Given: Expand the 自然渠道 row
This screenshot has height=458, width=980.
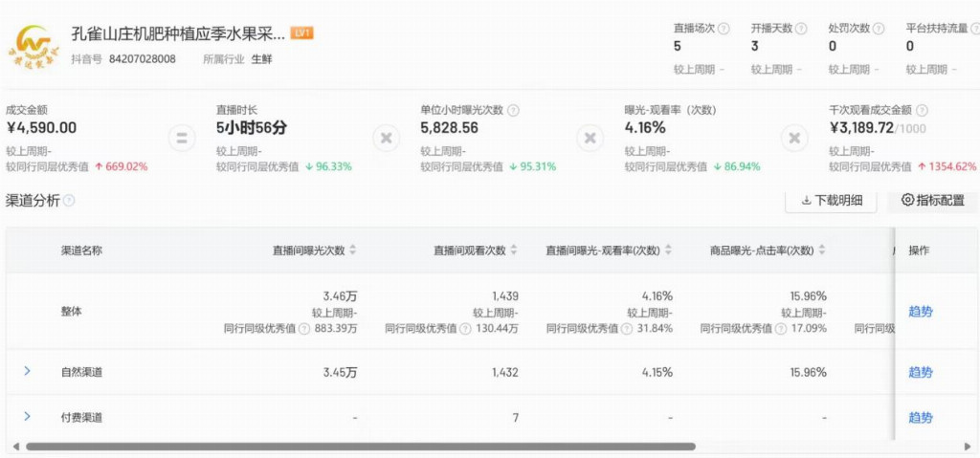Looking at the screenshot, I should pyautogui.click(x=27, y=371).
